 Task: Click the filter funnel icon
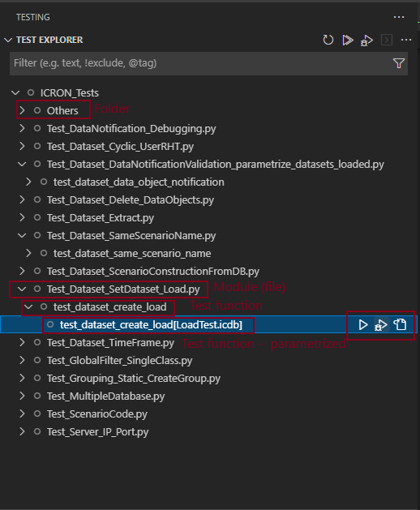pyautogui.click(x=399, y=63)
